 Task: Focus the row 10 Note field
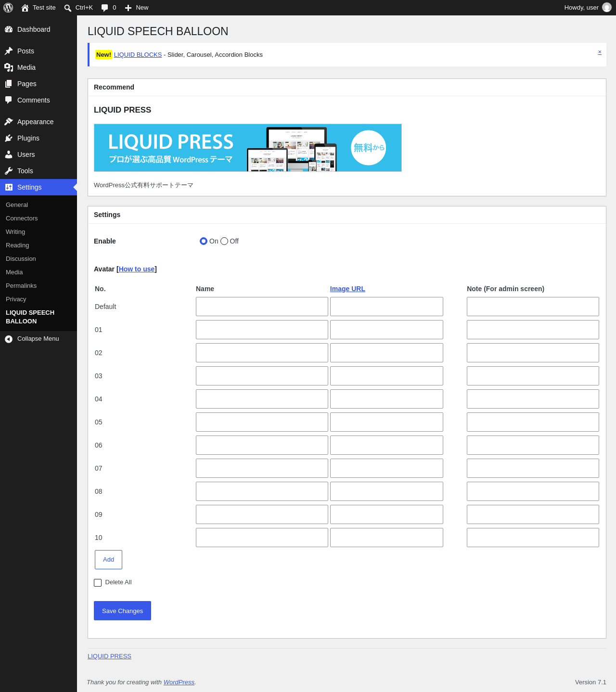(x=533, y=538)
